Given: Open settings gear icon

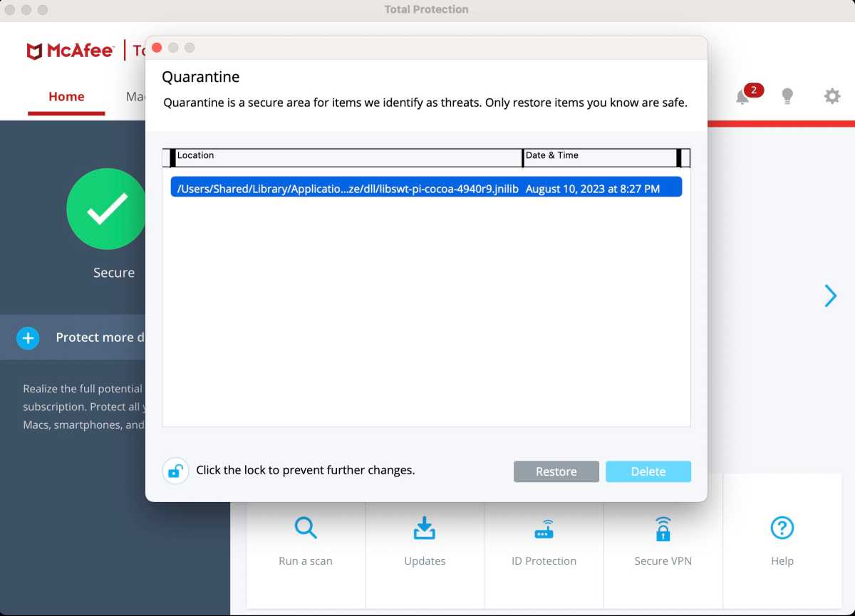Looking at the screenshot, I should 832,96.
